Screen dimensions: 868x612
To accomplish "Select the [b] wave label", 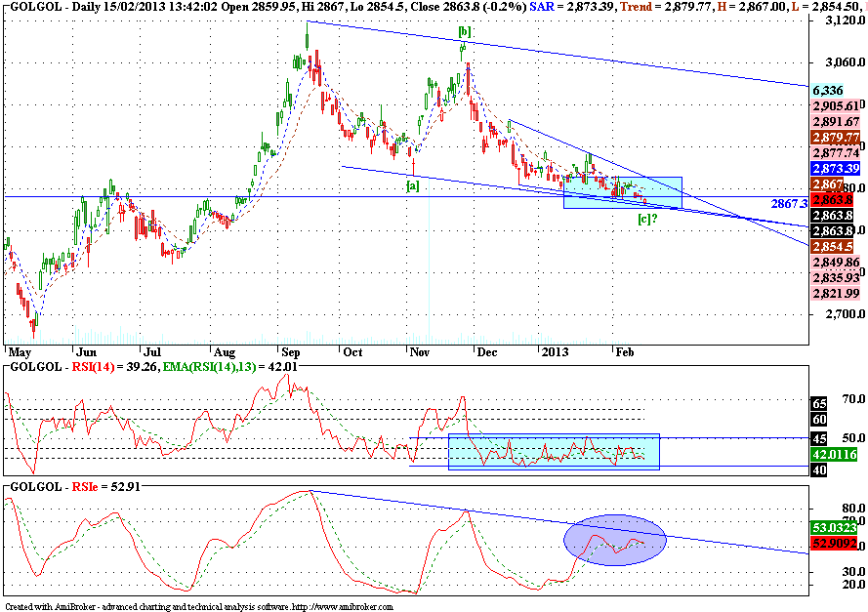I will point(465,31).
